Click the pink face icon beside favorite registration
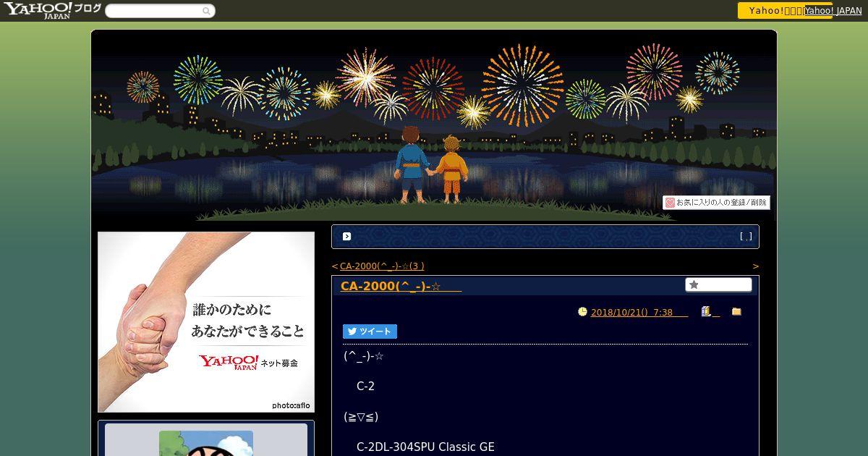 (x=670, y=203)
